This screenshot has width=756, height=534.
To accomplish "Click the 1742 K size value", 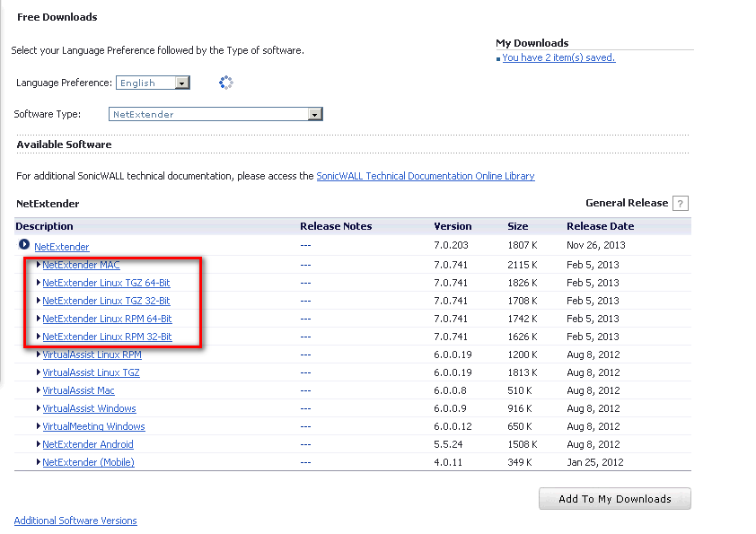I will 523,319.
